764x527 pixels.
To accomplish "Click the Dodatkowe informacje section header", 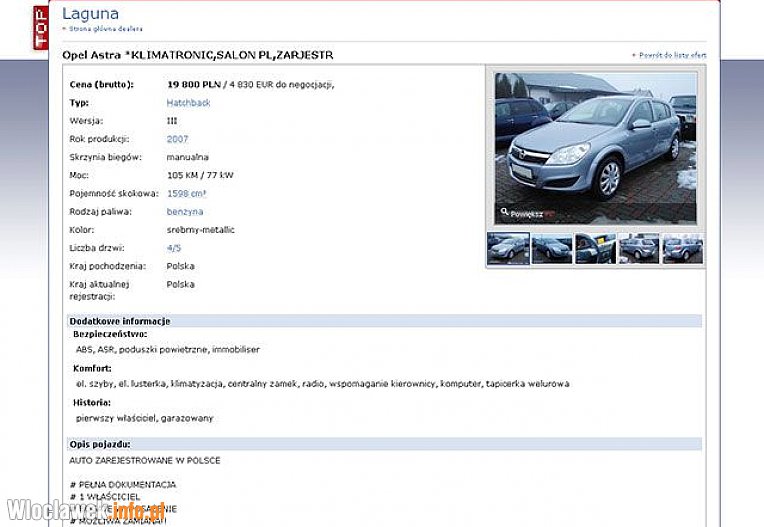I will point(384,321).
